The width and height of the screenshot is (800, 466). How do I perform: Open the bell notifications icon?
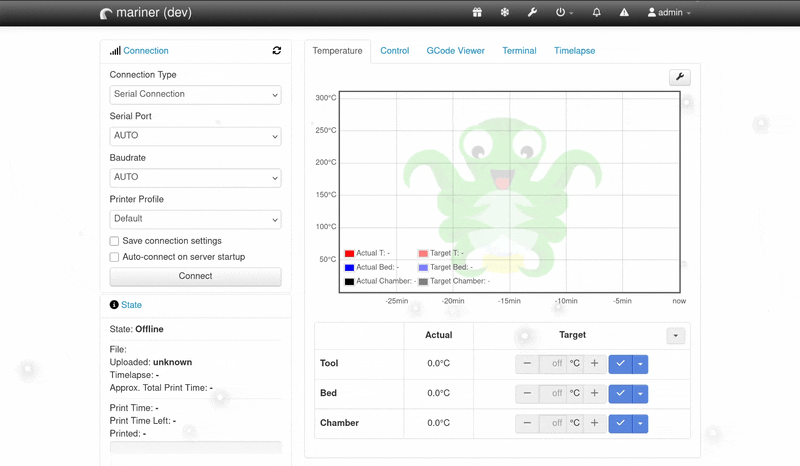pos(597,13)
